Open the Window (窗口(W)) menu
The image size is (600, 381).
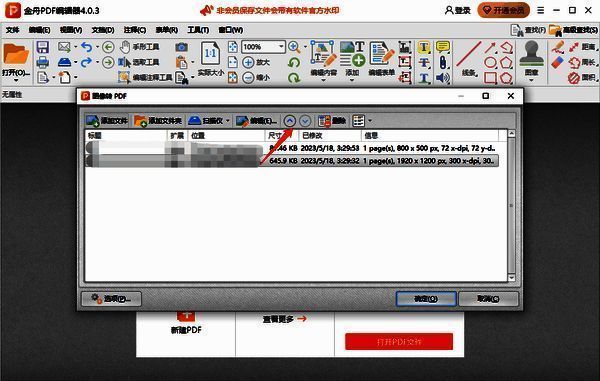(x=230, y=30)
